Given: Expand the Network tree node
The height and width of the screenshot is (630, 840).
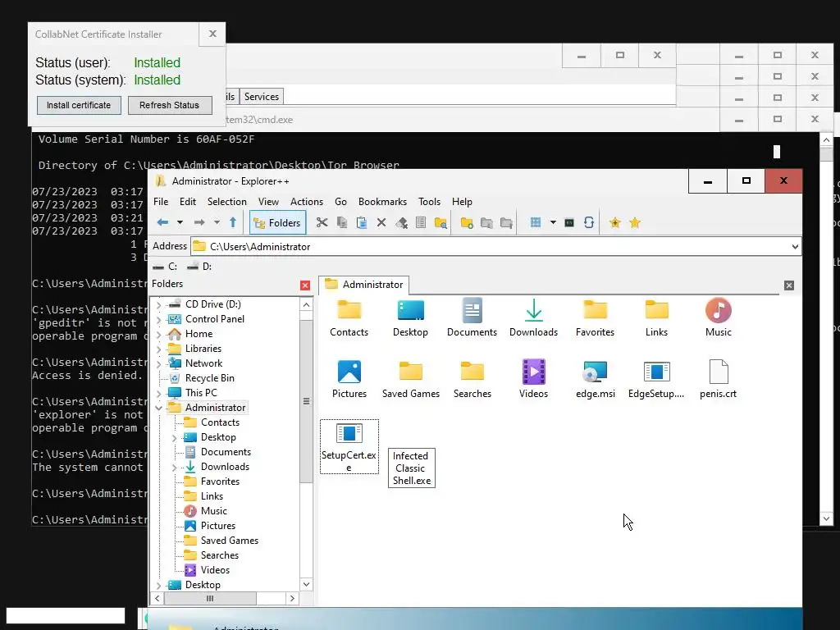Looking at the screenshot, I should (158, 363).
